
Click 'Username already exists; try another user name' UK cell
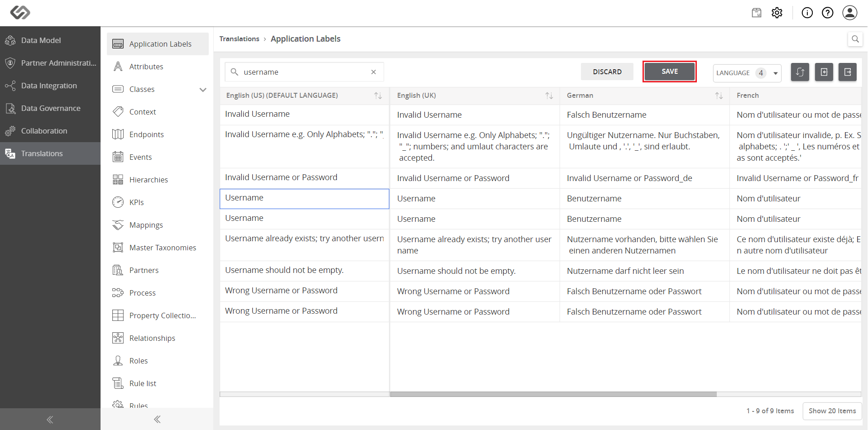475,245
